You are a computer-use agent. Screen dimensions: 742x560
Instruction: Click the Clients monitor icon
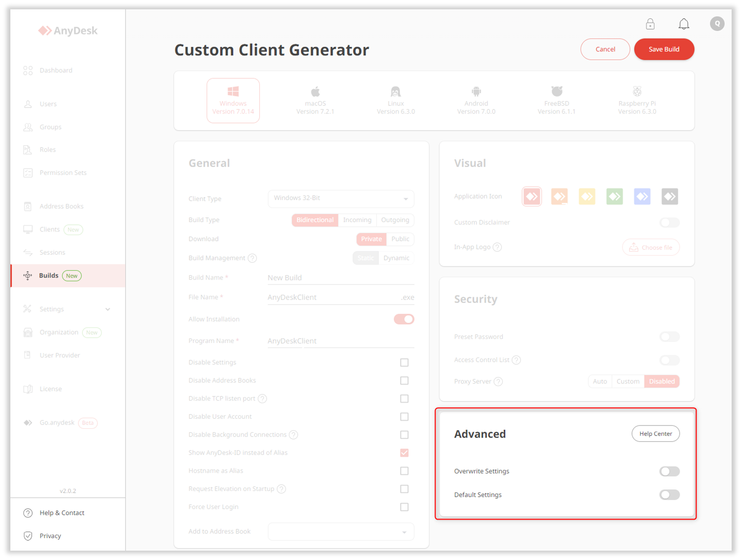point(28,229)
